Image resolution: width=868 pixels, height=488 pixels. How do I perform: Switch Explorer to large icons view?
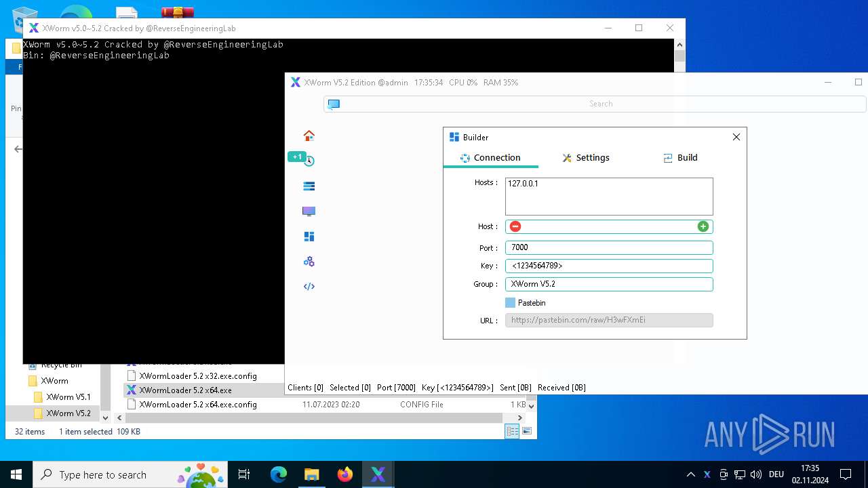click(x=526, y=431)
